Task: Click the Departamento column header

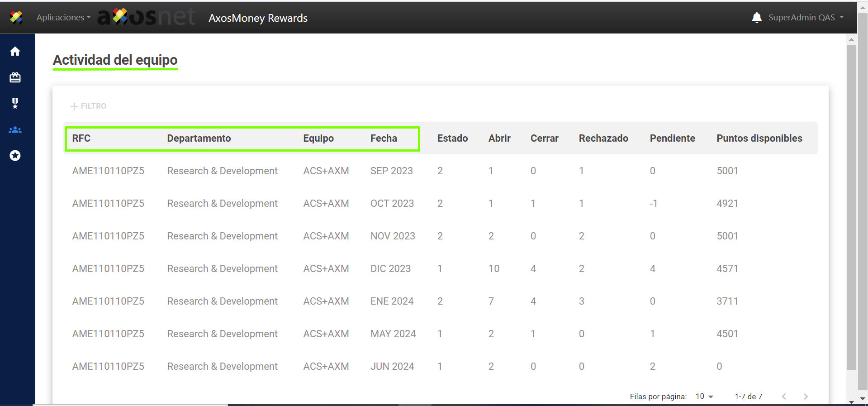Action: 199,139
